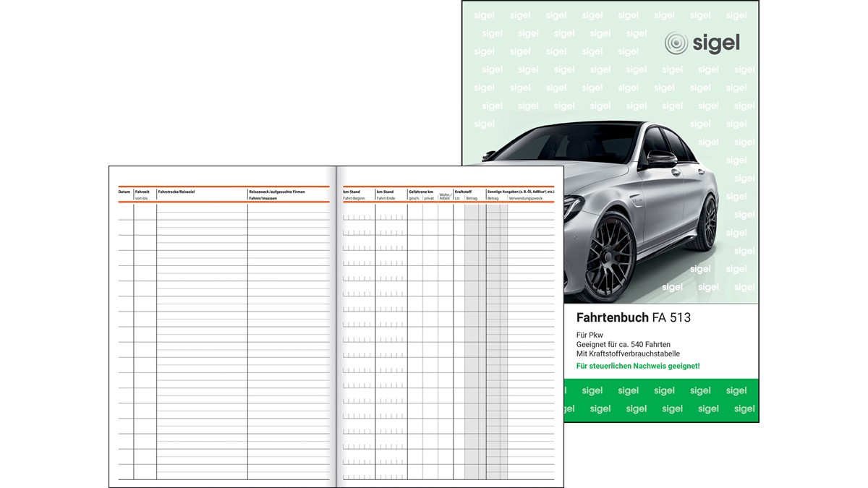
Task: Click the "km-Stand" header above "Fahrt-Beginn"
Action: [352, 192]
